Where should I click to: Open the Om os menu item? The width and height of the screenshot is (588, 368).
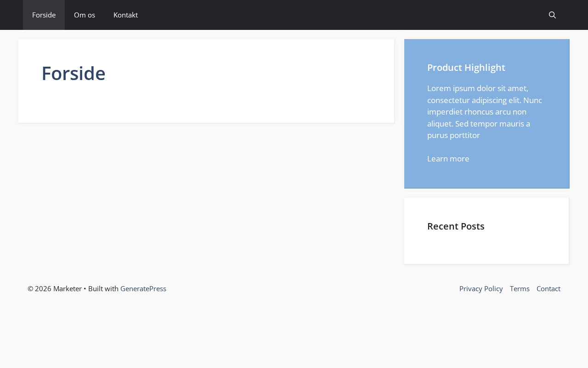pyautogui.click(x=85, y=15)
